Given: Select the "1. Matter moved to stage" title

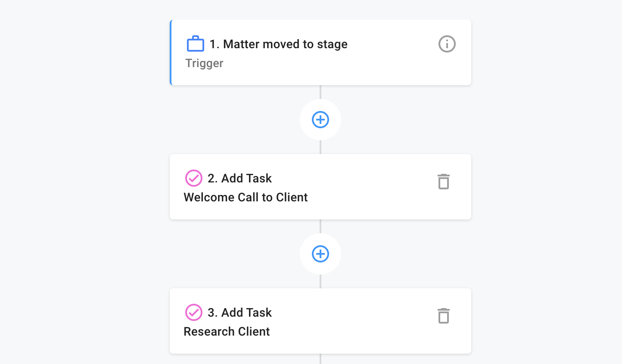Looking at the screenshot, I should coord(278,44).
